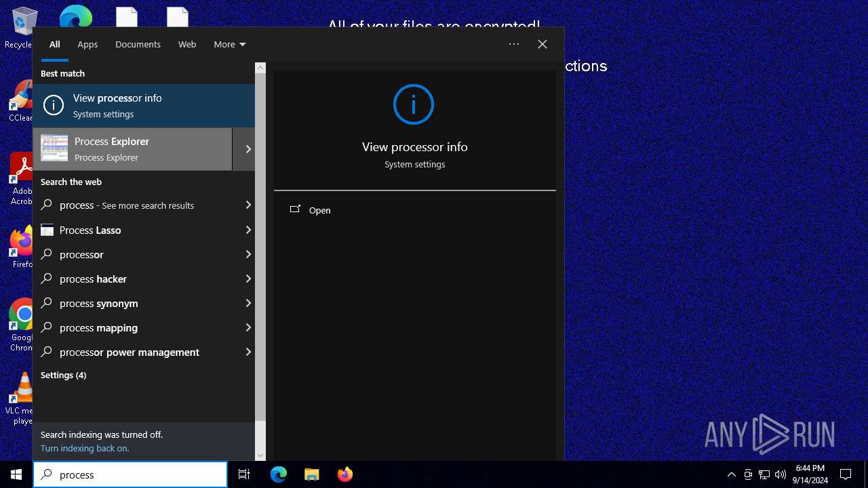Open the search options ellipsis menu
Viewport: 868px width, 488px height.
514,44
